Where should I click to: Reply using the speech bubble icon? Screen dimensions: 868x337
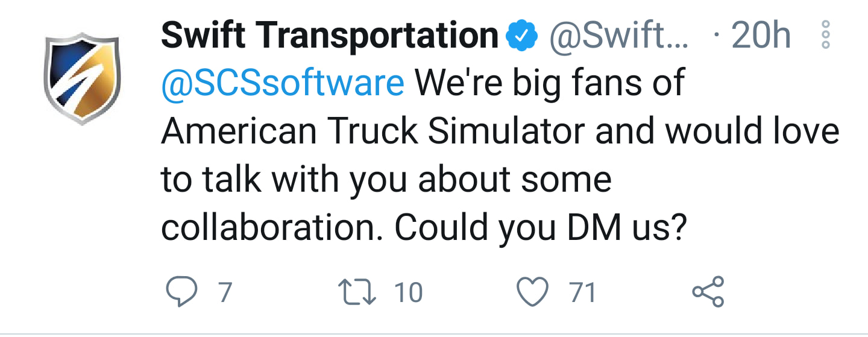tap(180, 293)
